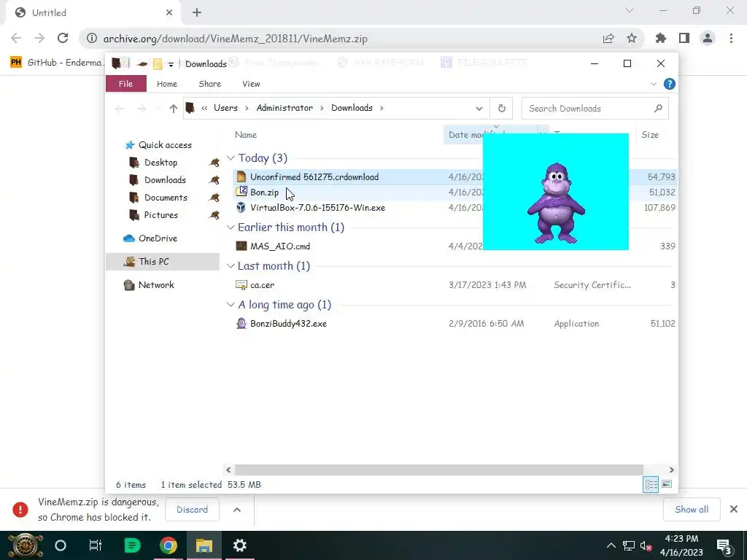747x560 pixels.
Task: Close the Untitled tab
Action: [x=169, y=12]
